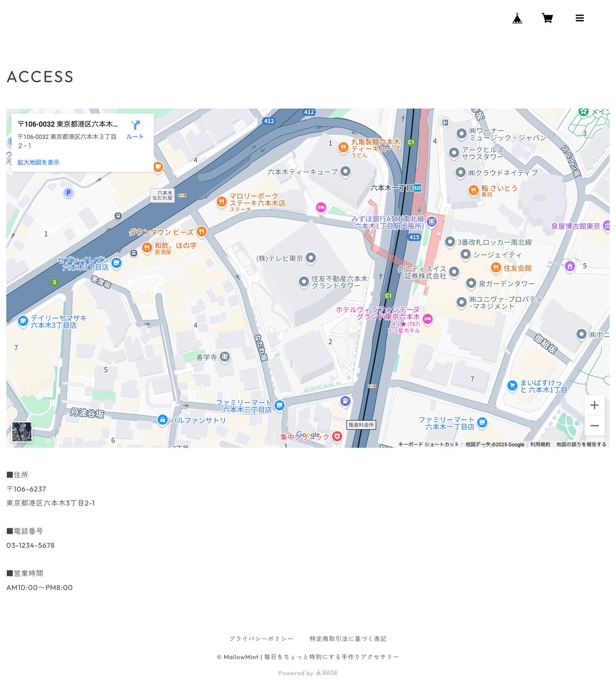Click the Credit Suisse Securities marker
This screenshot has width=616, height=691.
click(454, 271)
